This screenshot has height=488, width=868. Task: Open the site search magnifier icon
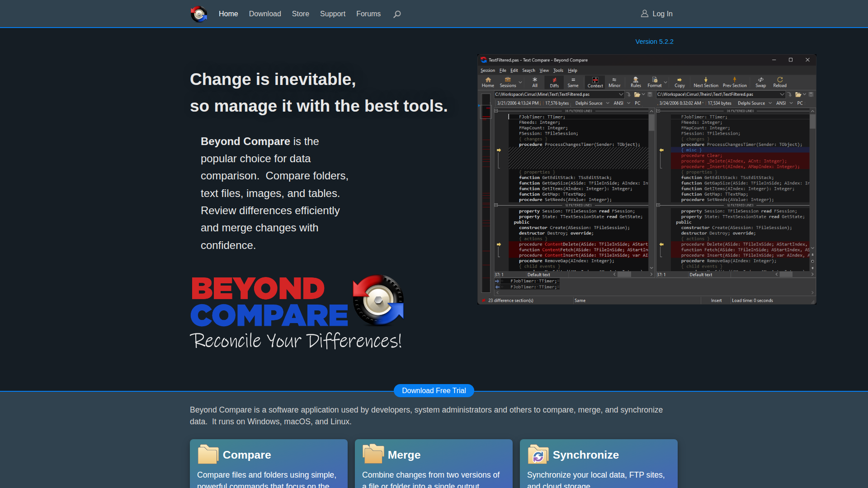tap(397, 14)
